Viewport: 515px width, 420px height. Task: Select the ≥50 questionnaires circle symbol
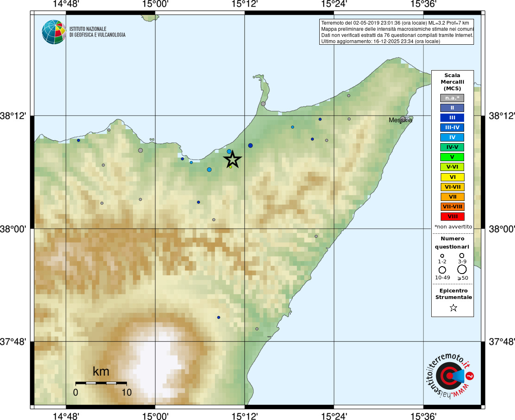point(462,269)
